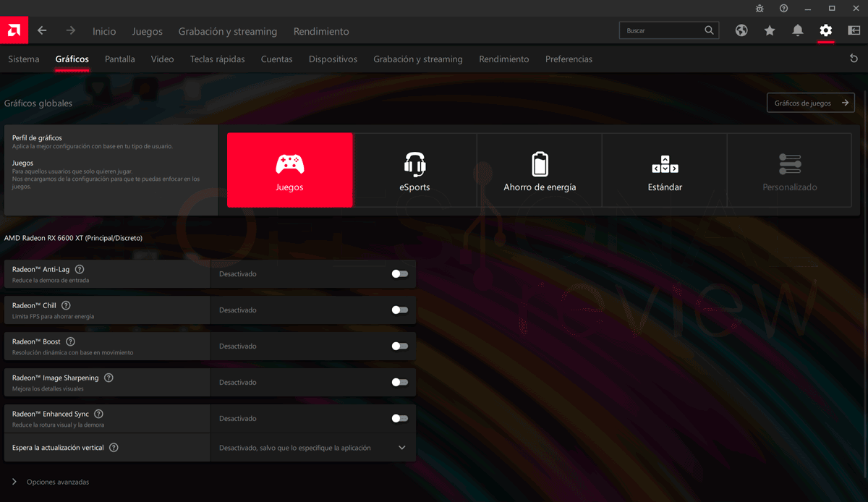Open the Preferencias tab
Screen dimensions: 868x502
tap(569, 59)
